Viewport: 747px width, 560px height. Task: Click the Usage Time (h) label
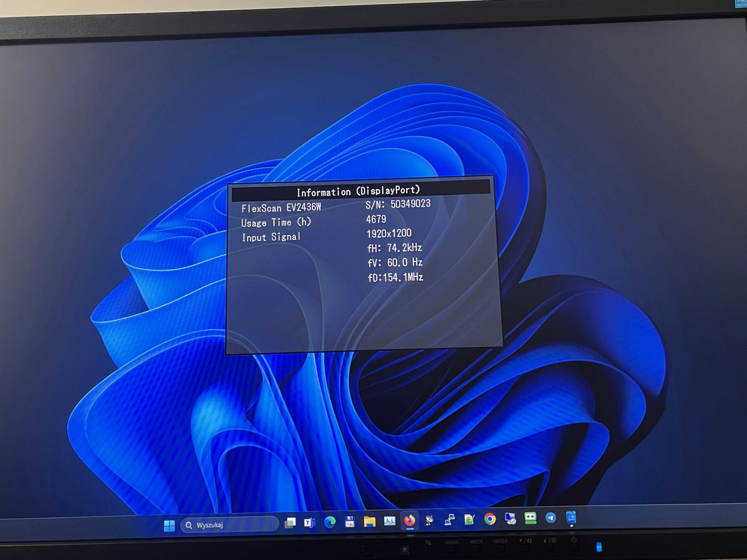coord(276,222)
